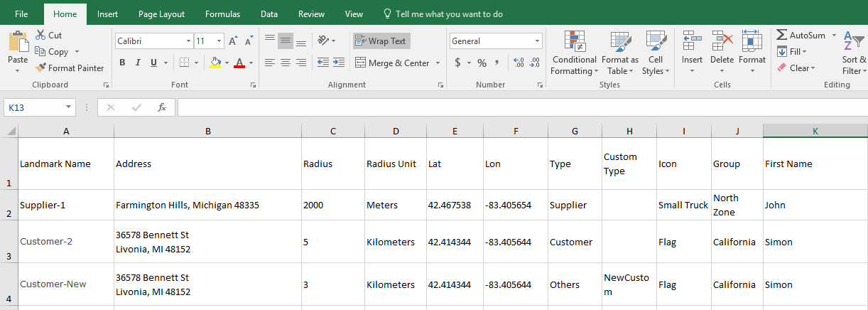This screenshot has width=868, height=310.
Task: Open the font size 11 dropdown
Action: coord(219,41)
